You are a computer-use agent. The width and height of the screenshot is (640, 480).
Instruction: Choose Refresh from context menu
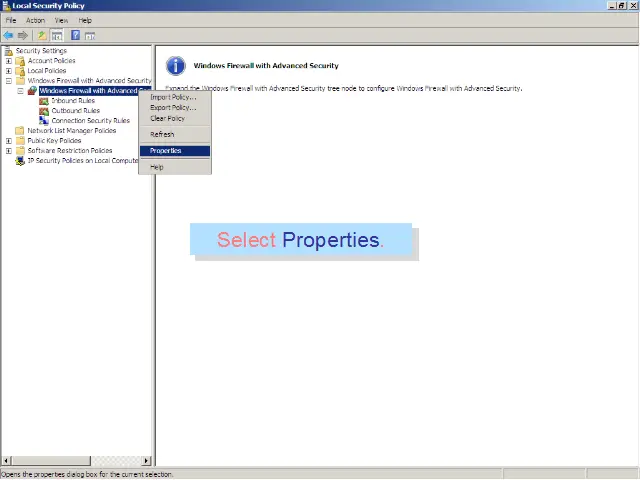(x=175, y=134)
